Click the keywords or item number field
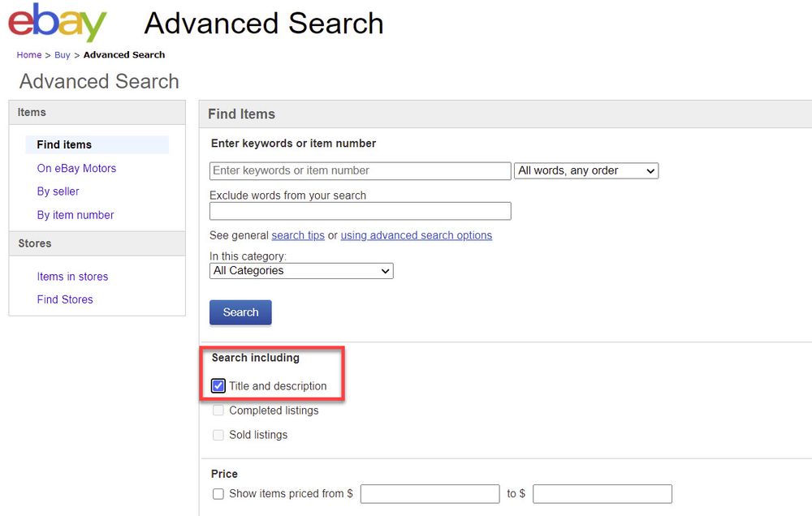The image size is (812, 516). click(x=360, y=170)
